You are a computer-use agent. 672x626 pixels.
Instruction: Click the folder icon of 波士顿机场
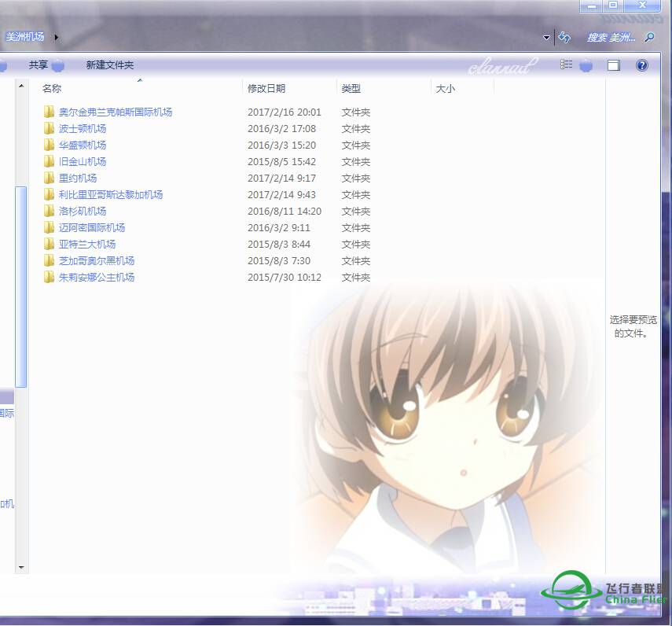point(49,129)
